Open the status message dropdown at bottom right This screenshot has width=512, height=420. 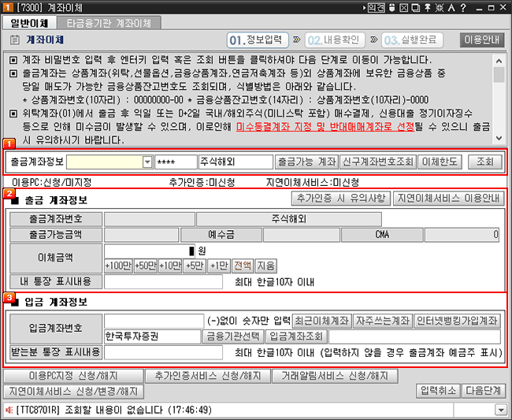point(499,411)
